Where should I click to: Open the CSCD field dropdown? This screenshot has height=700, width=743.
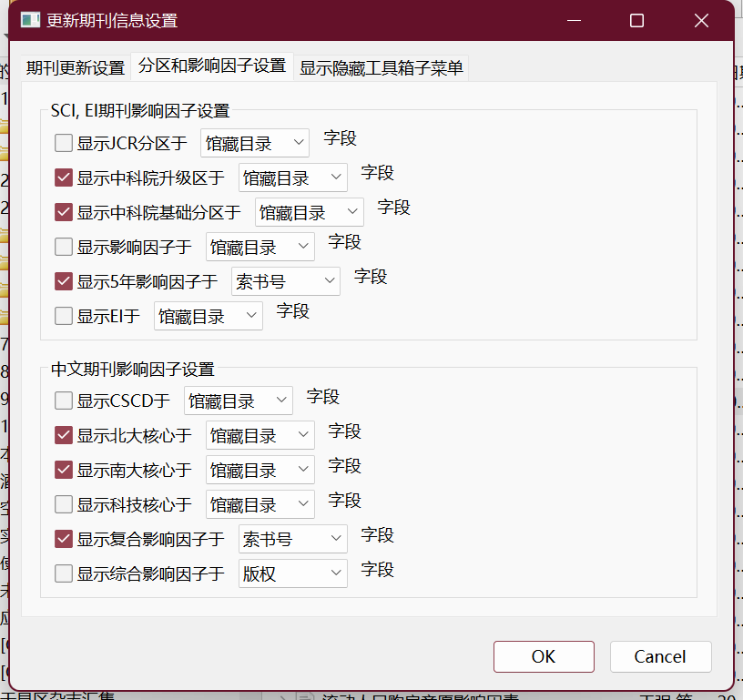pyautogui.click(x=239, y=401)
